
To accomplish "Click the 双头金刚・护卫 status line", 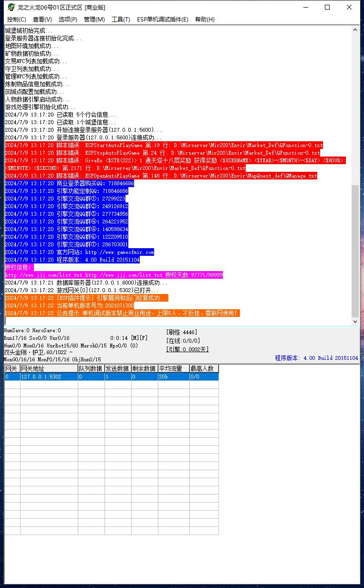I will coord(38,352).
